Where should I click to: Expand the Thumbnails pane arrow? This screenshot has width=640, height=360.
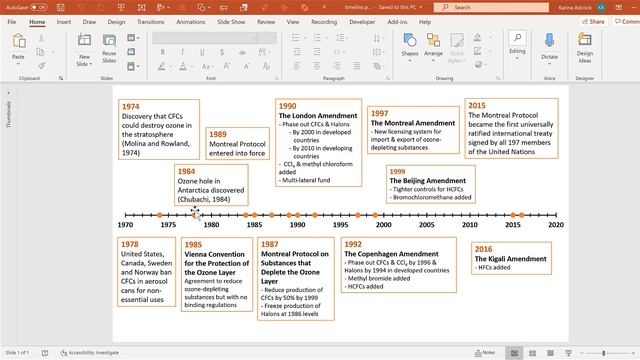click(9, 93)
